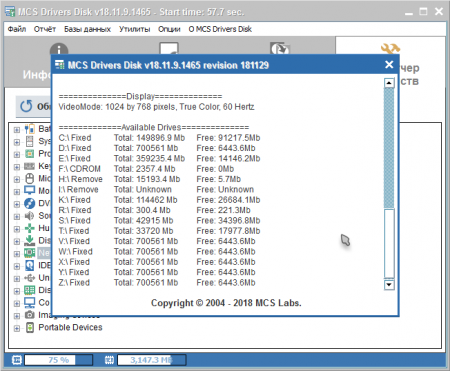Click the refresh arrow button icon
The image size is (450, 371).
(x=26, y=106)
